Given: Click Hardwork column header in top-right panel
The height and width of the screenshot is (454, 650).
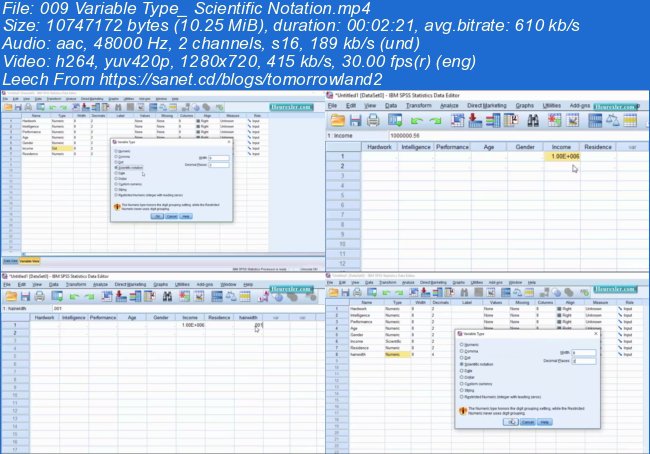Looking at the screenshot, I should pos(379,147).
